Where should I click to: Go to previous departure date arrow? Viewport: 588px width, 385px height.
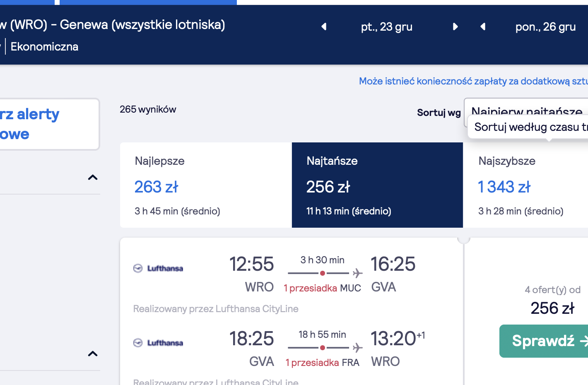tap(324, 27)
